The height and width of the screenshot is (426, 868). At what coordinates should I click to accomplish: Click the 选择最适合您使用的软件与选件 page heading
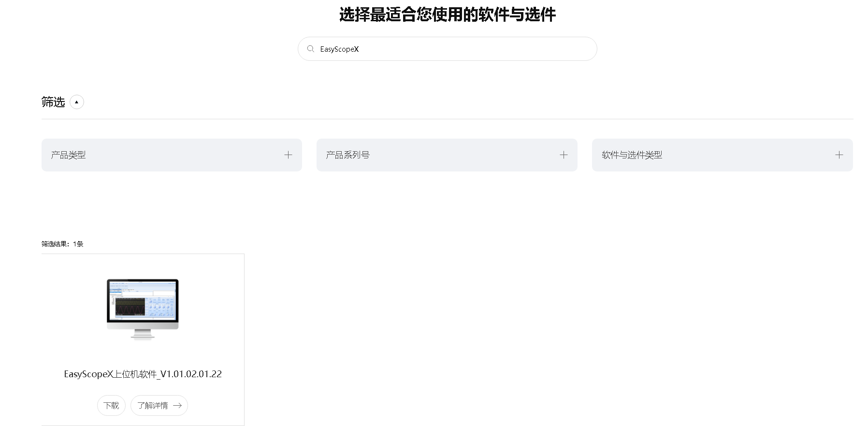[447, 14]
